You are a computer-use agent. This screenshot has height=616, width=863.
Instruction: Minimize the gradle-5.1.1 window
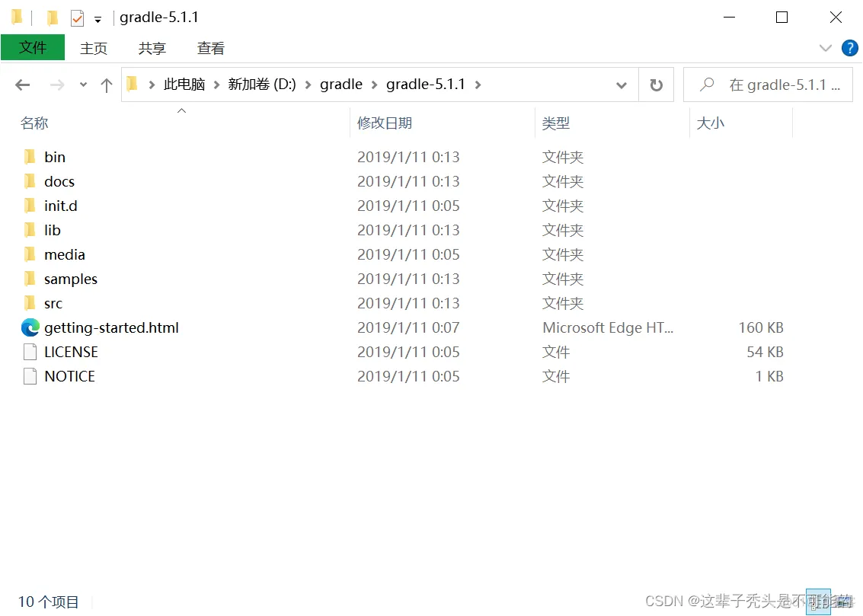(x=729, y=18)
